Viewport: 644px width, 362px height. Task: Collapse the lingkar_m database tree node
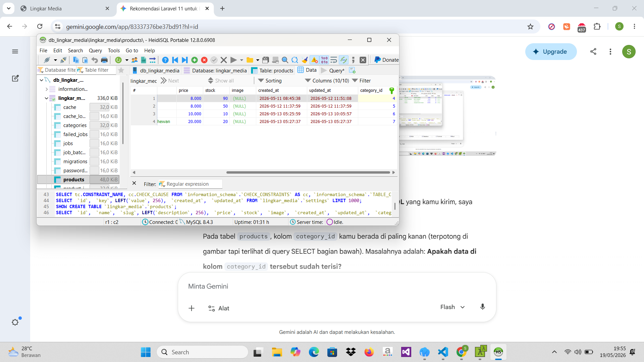point(47,98)
